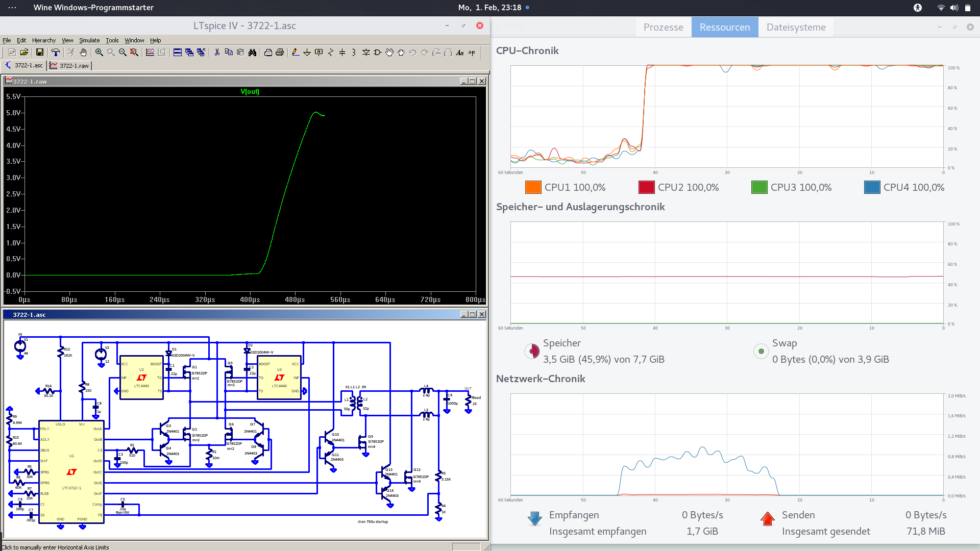Open Activities overview dots
Image resolution: width=980 pixels, height=551 pixels.
[x=12, y=8]
